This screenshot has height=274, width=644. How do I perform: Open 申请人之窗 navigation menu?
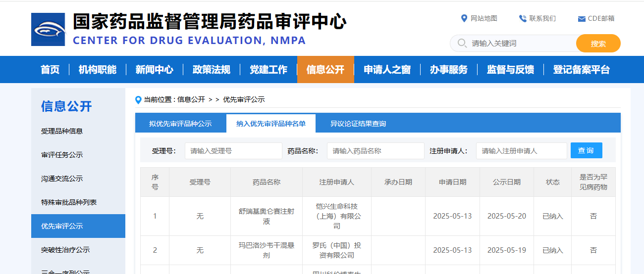[387, 70]
